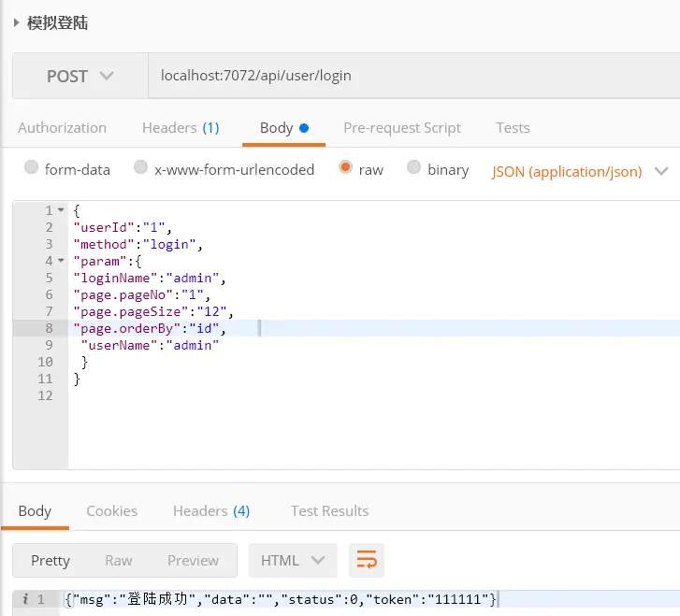The height and width of the screenshot is (616, 680).
Task: Choose the binary radio button
Action: [x=413, y=167]
